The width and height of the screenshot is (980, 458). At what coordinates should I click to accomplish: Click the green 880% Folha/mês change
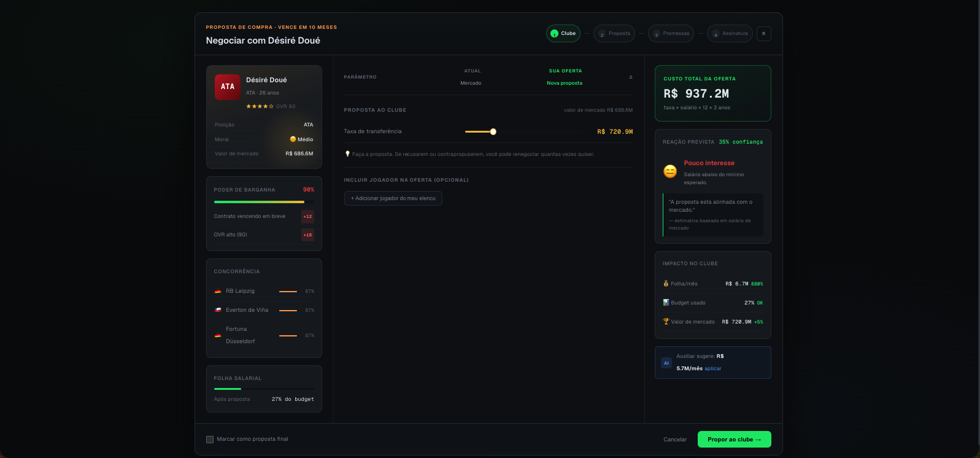(757, 284)
